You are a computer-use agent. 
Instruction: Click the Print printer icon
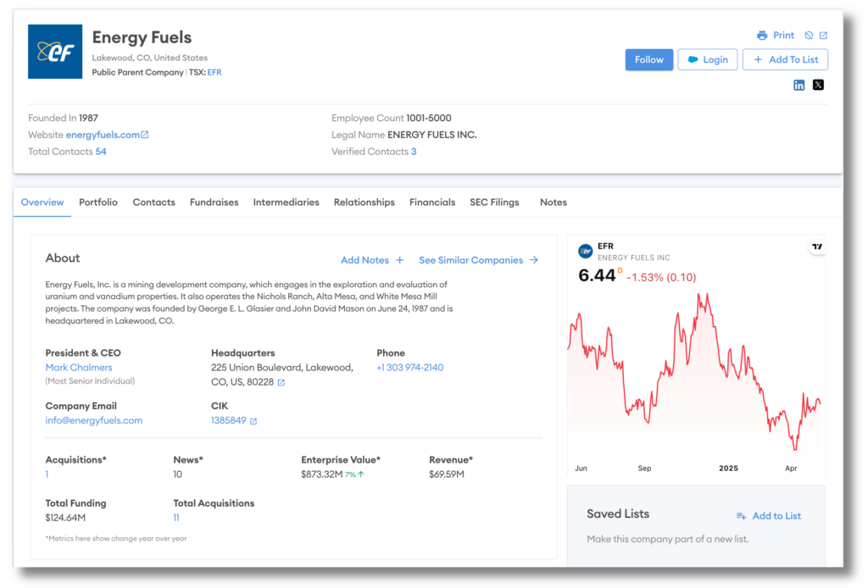point(762,36)
